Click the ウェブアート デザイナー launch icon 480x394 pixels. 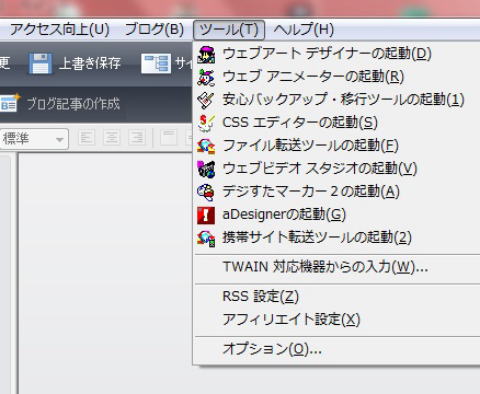tap(206, 55)
